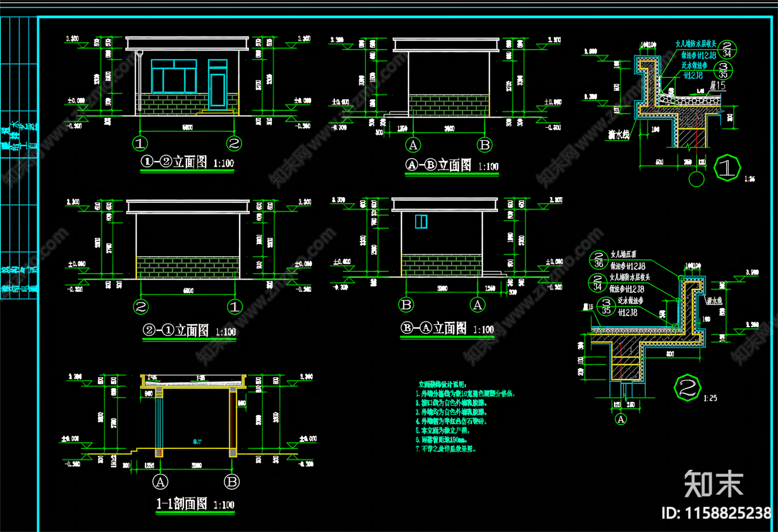Viewport: 778px width, 532px height.
Task: Select the yellow entrance step in ①-② elevation
Action: pos(217,112)
